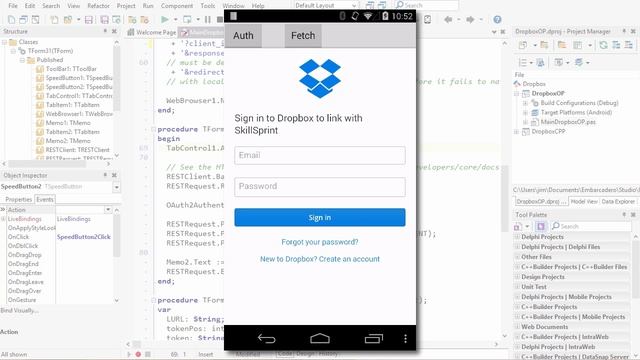Run the project with green play icon
This screenshot has width=640, height=360.
click(165, 19)
